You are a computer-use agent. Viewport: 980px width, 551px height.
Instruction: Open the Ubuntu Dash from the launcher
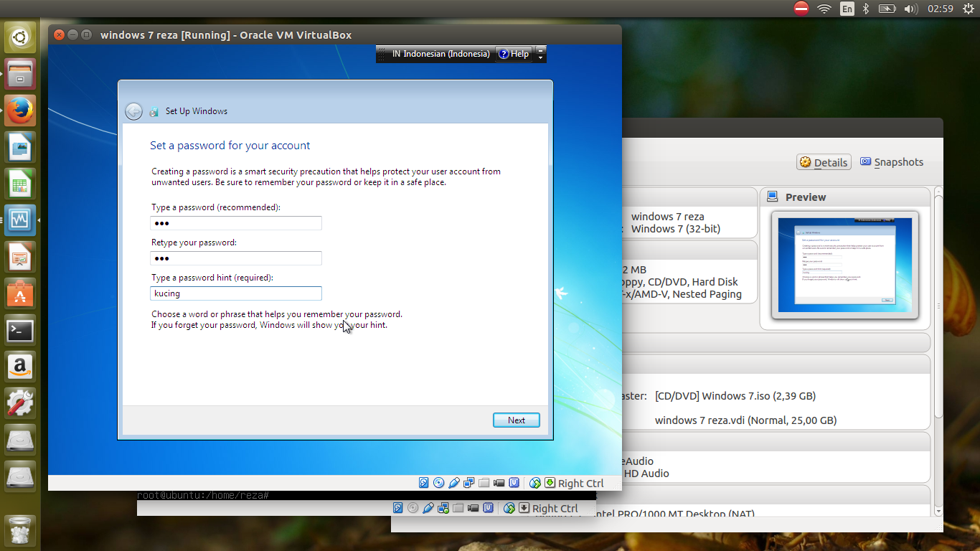click(20, 37)
